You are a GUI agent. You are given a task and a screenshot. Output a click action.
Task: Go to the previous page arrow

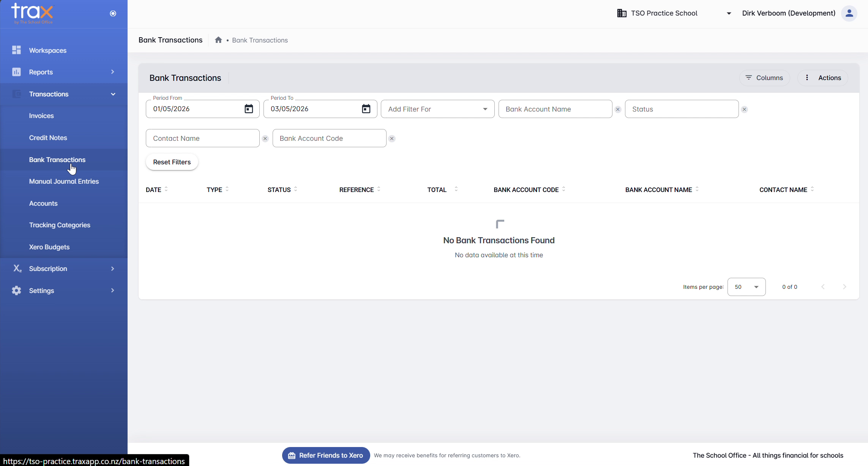823,287
